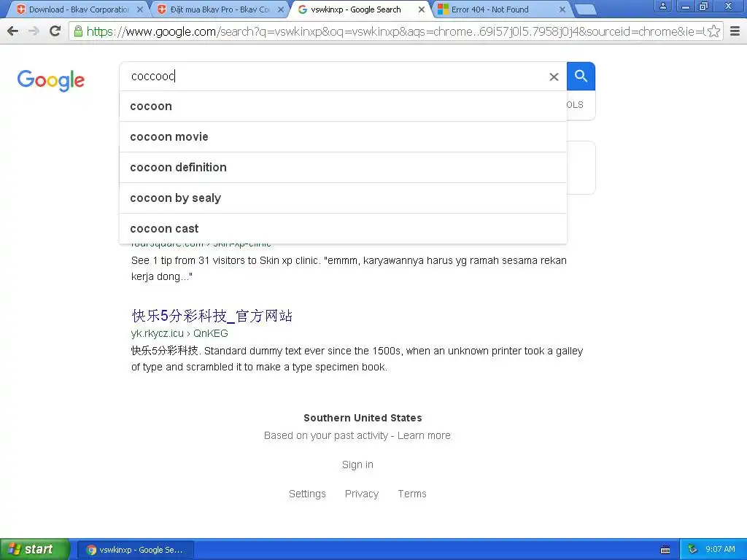Open a new tab with the tab strip button
This screenshot has width=747, height=560.
pos(585,9)
